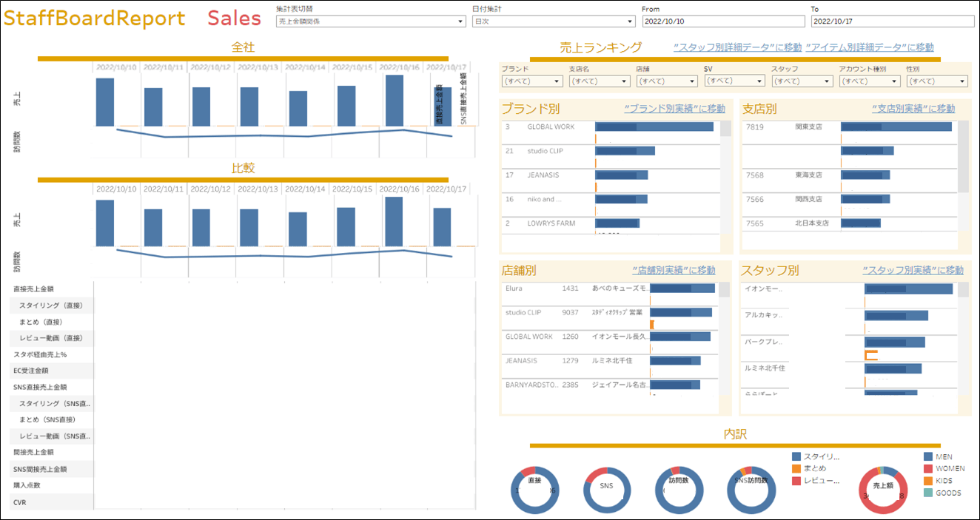
Task: Click the To date input field
Action: point(892,21)
